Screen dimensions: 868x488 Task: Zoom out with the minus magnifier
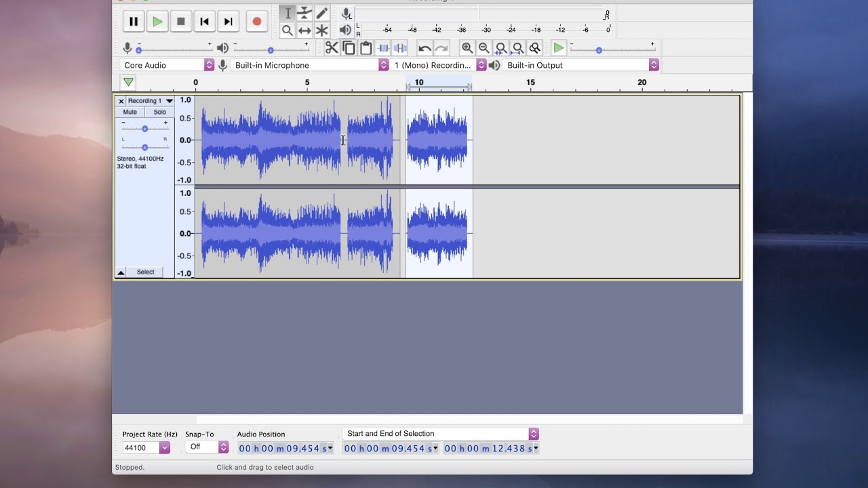484,48
